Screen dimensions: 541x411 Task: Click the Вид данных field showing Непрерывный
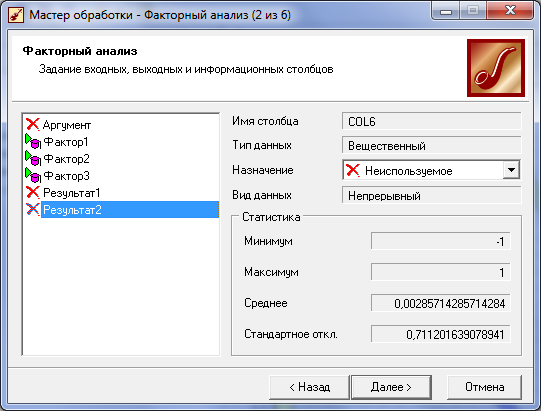[431, 195]
